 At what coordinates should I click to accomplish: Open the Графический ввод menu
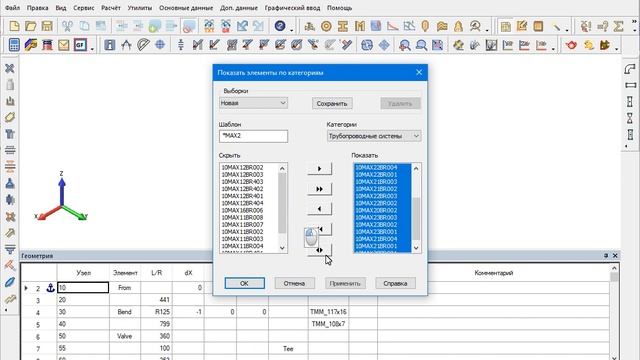tap(292, 8)
